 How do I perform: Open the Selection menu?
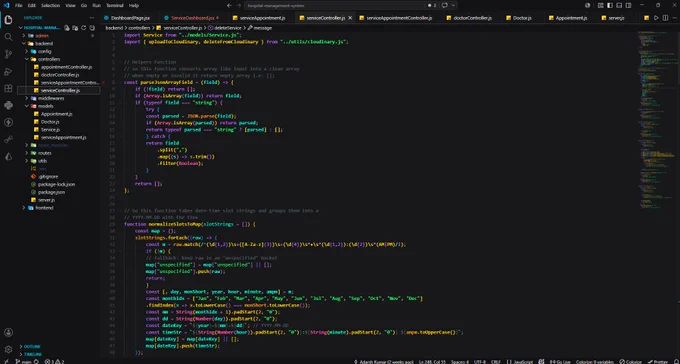click(50, 6)
